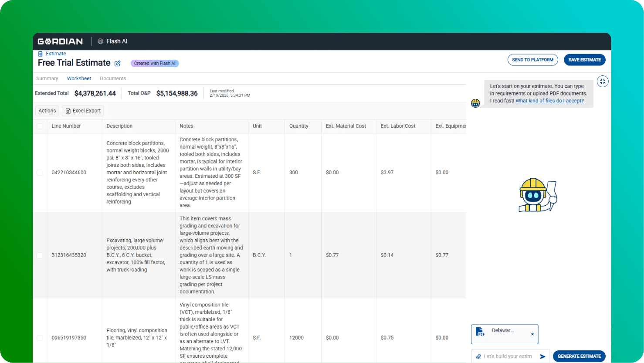The height and width of the screenshot is (363, 644).
Task: Select the excavating line item checkbox
Action: (40, 255)
